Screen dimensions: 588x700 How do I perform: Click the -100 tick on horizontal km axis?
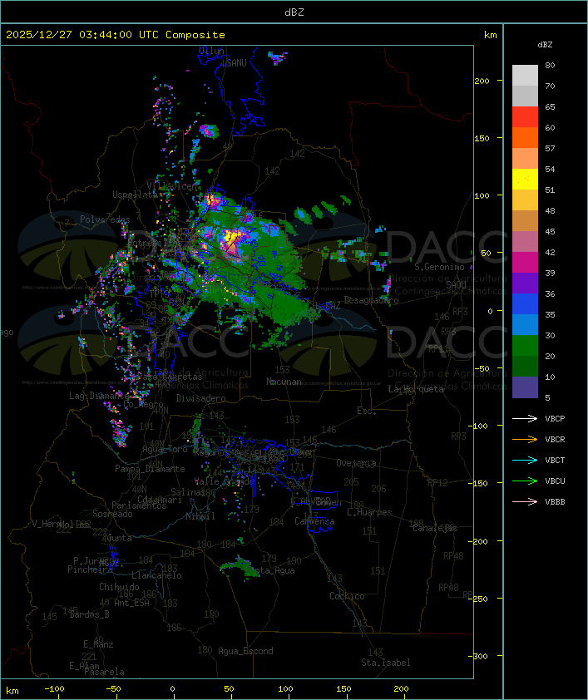click(x=54, y=689)
